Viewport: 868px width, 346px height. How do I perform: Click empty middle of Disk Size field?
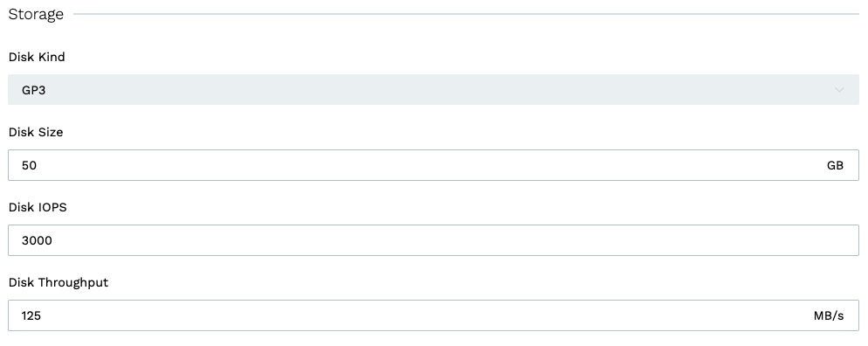431,165
